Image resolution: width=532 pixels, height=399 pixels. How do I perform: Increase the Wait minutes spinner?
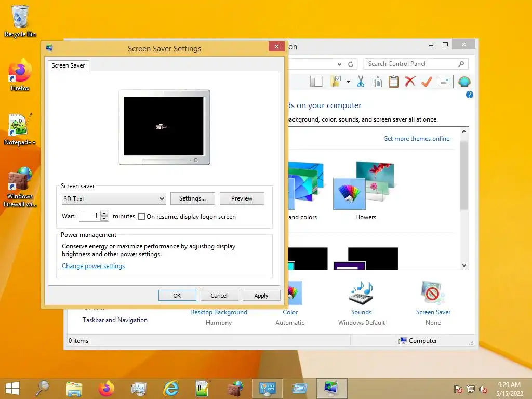coord(104,213)
